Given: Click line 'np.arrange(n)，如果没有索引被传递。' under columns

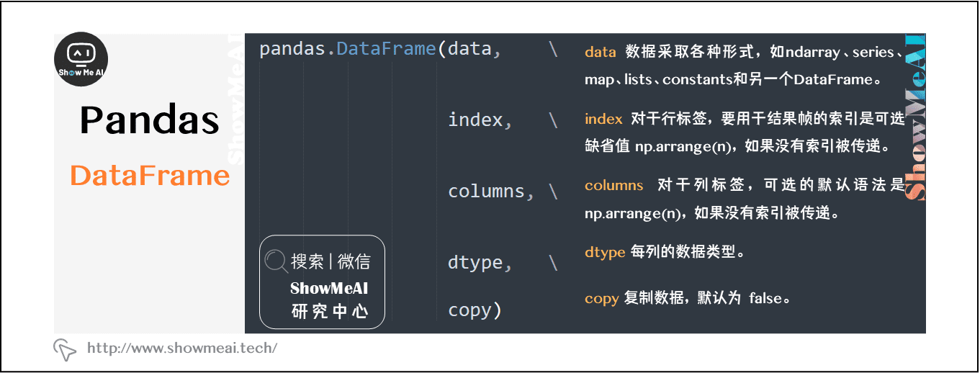Looking at the screenshot, I should click(x=712, y=214).
